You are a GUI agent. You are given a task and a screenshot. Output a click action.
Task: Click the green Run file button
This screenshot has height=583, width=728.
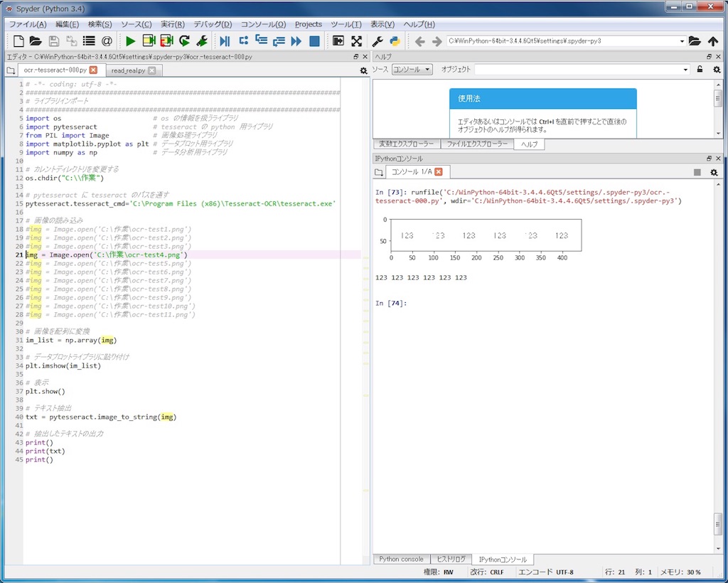(x=130, y=41)
